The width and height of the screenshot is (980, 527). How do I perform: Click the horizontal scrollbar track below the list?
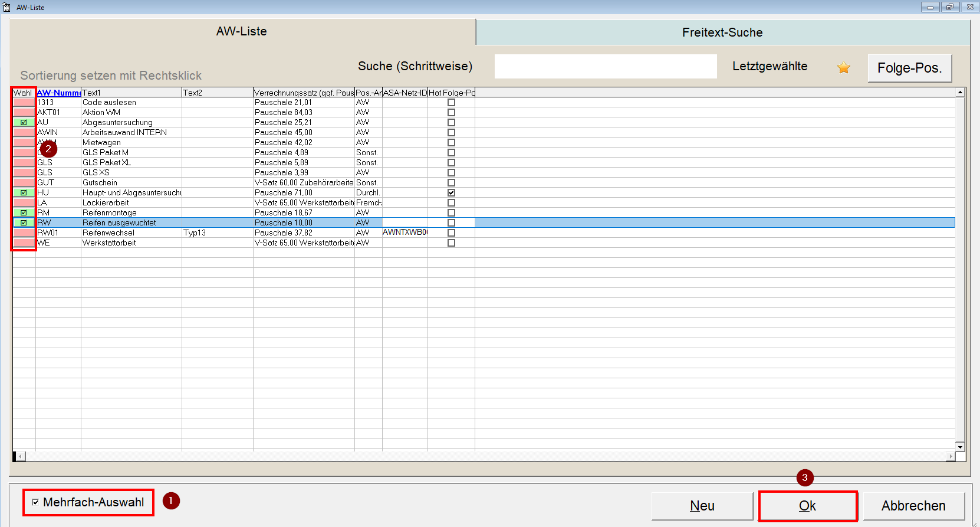[485, 456]
